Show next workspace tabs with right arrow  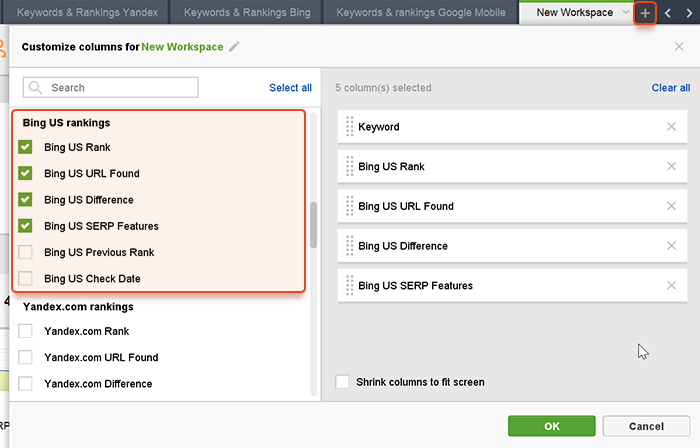689,13
